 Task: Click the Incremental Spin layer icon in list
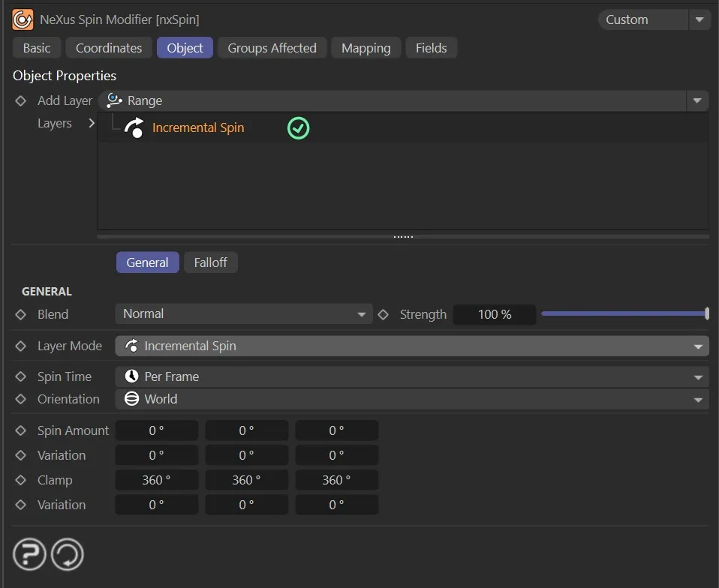click(134, 128)
